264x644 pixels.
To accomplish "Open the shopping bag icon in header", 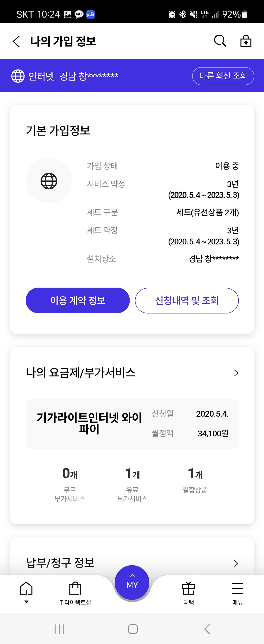I will tap(246, 41).
